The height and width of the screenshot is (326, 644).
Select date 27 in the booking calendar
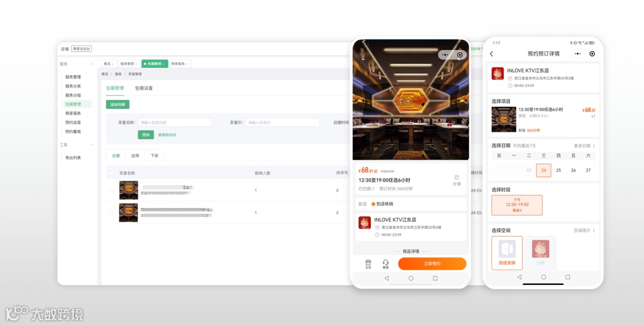tap(588, 170)
